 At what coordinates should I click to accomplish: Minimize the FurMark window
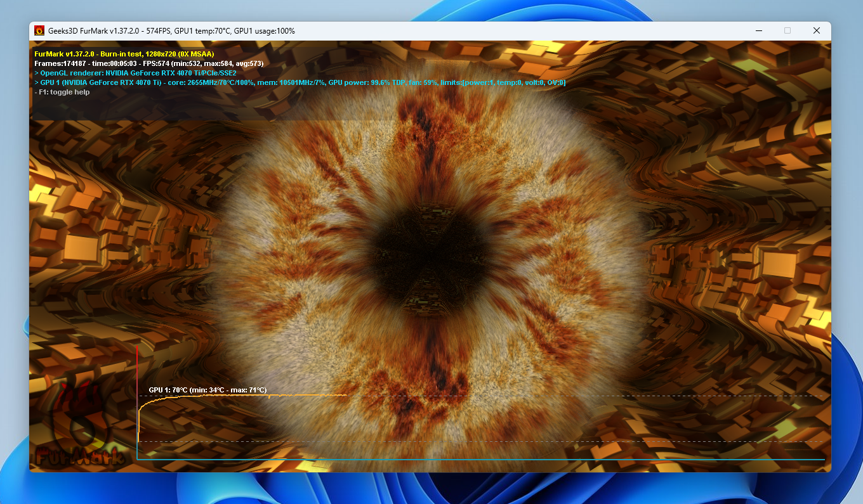click(x=758, y=30)
